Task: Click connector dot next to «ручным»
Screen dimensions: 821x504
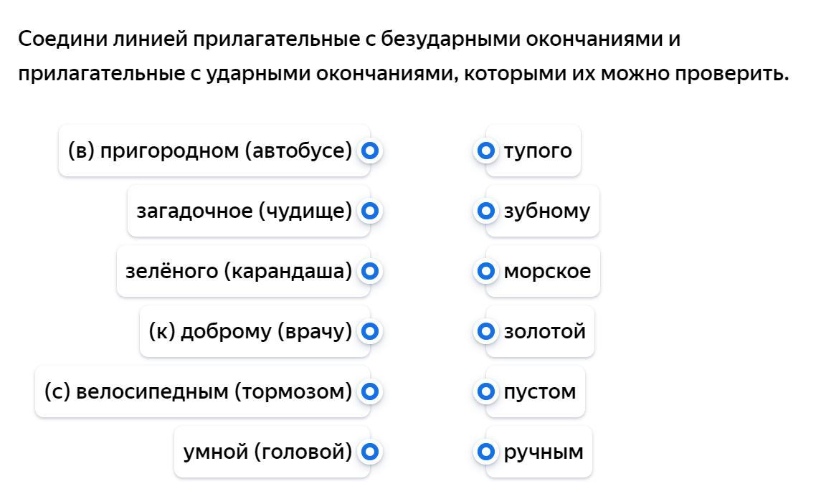Action: pyautogui.click(x=485, y=452)
